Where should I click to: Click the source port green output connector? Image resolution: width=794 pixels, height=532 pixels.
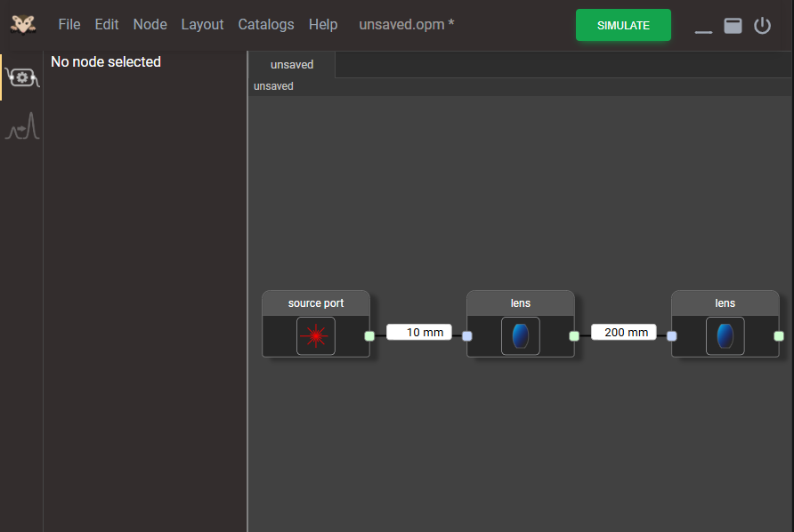[369, 336]
